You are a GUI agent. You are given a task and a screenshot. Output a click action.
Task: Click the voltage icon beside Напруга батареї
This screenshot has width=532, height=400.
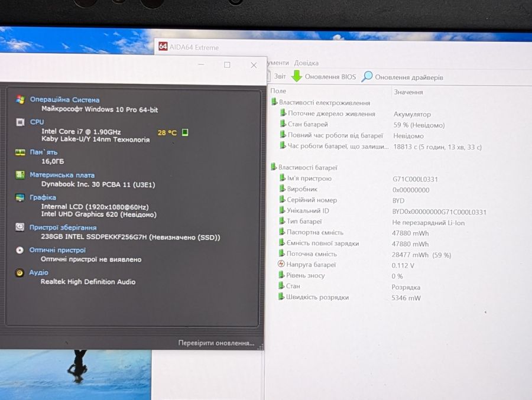281,264
